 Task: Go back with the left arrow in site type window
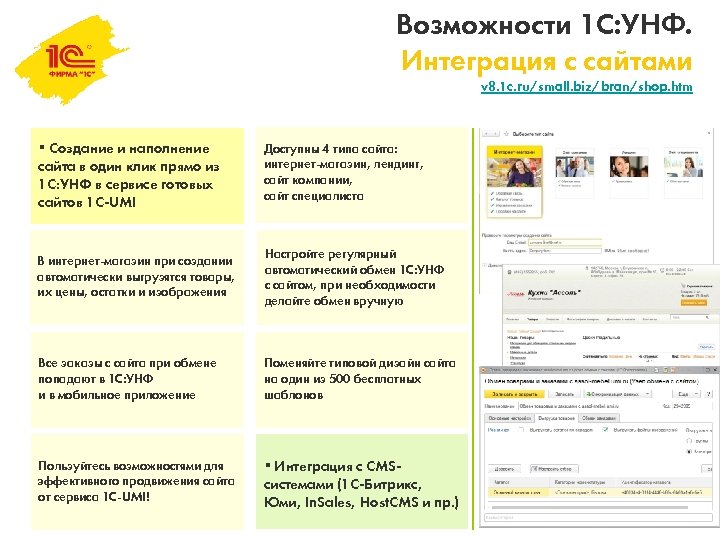click(x=486, y=134)
